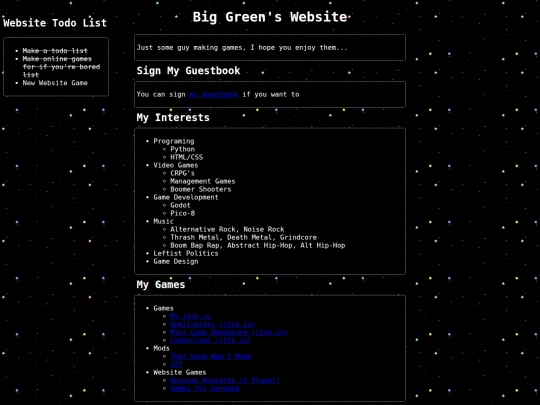
Task: Click the "Website Todo List" heading
Action: tap(55, 23)
